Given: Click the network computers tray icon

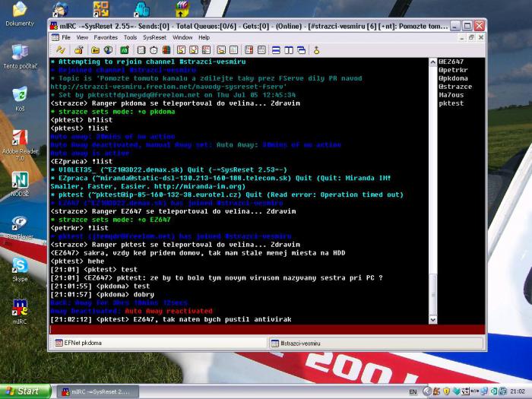Looking at the screenshot, I should [484, 391].
